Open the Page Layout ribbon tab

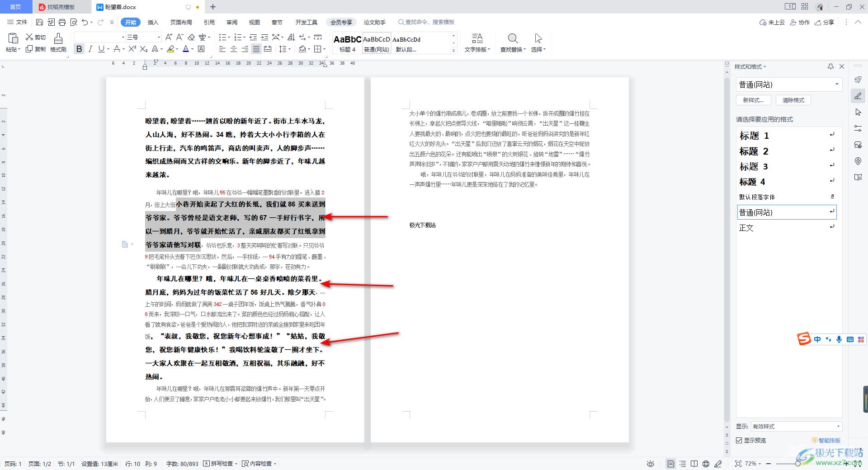(181, 22)
